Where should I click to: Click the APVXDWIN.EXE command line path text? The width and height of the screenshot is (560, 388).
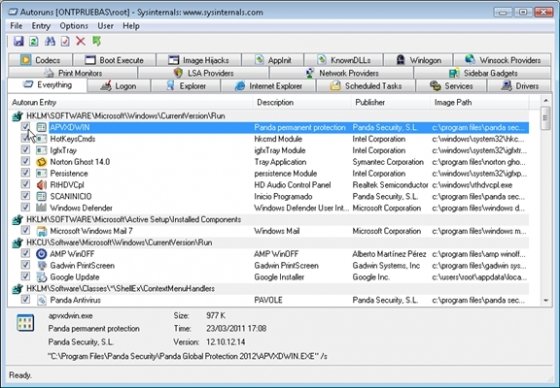pyautogui.click(x=188, y=356)
